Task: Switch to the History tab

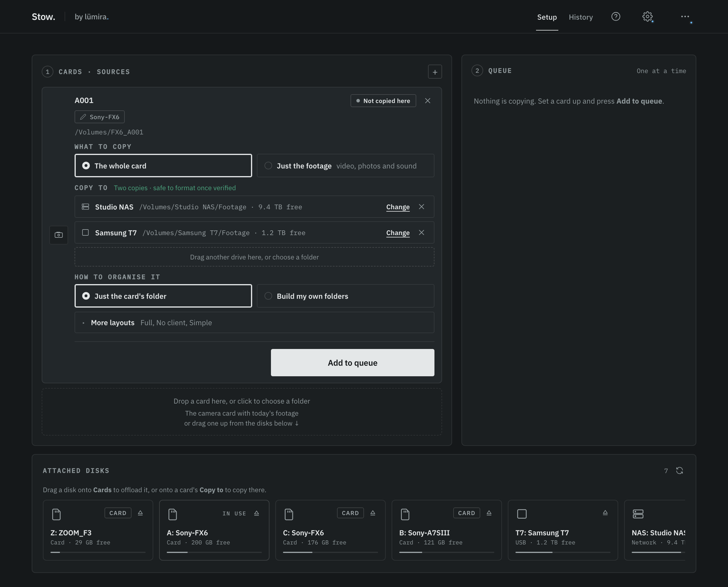Action: (581, 17)
